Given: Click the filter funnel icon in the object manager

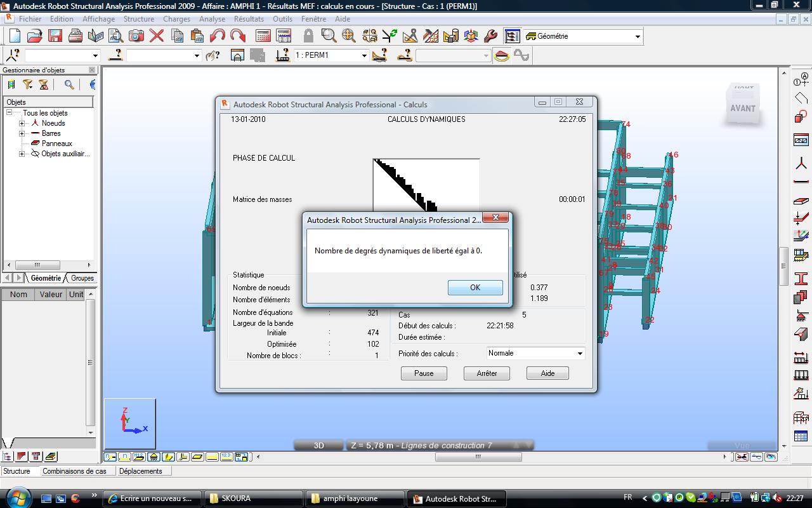Looking at the screenshot, I should tap(28, 84).
